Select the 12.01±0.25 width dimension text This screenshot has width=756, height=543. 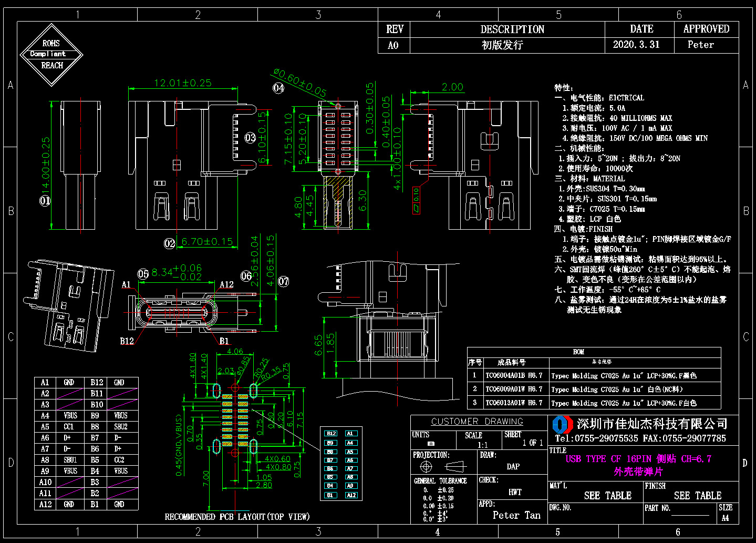[x=183, y=83]
